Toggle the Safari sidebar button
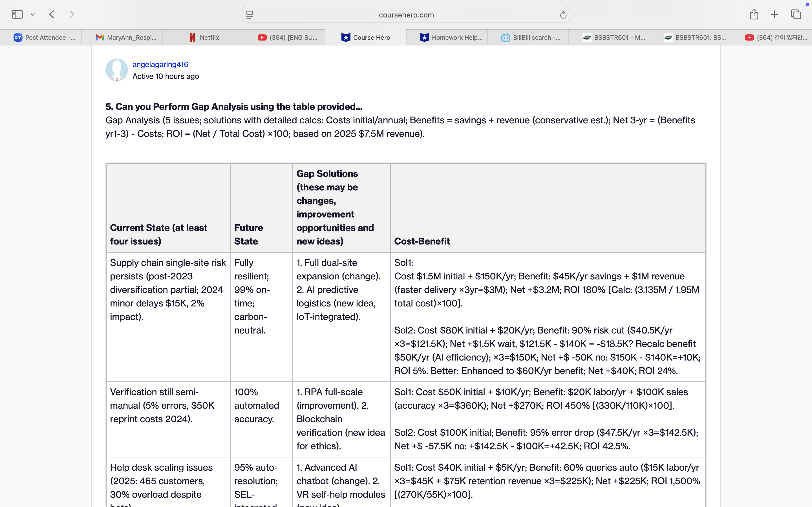 tap(17, 14)
